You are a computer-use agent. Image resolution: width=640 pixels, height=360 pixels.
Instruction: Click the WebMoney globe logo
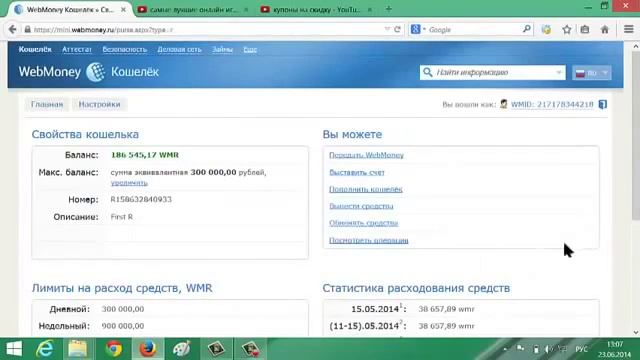(96, 72)
